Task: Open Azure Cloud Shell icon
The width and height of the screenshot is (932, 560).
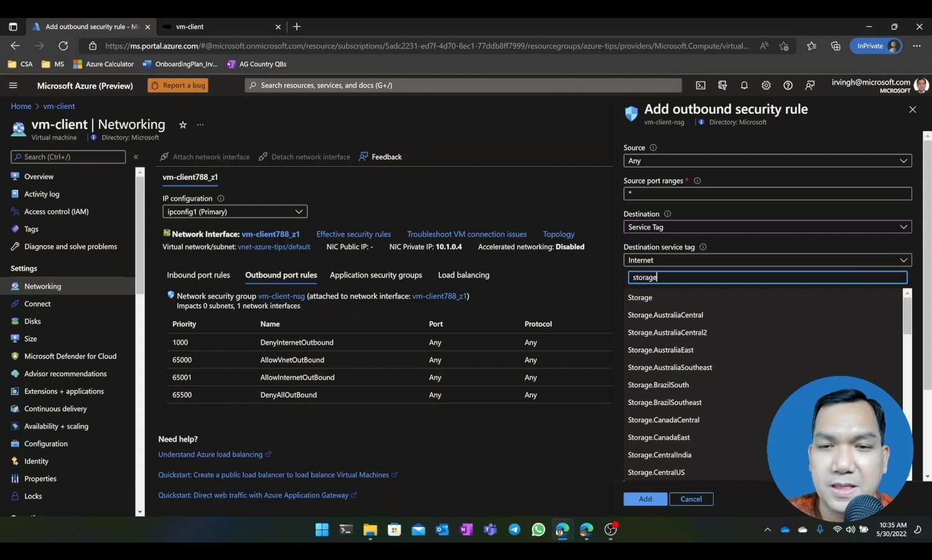Action: [x=701, y=85]
